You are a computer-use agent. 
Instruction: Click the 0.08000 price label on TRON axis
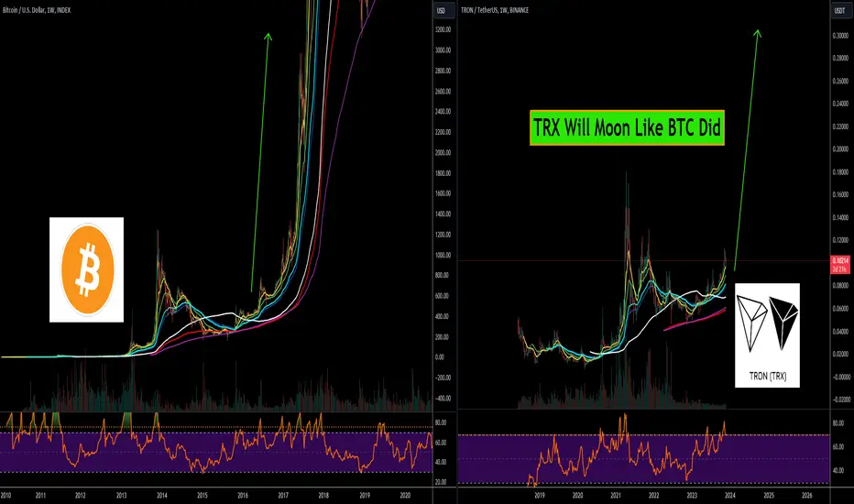(x=841, y=286)
